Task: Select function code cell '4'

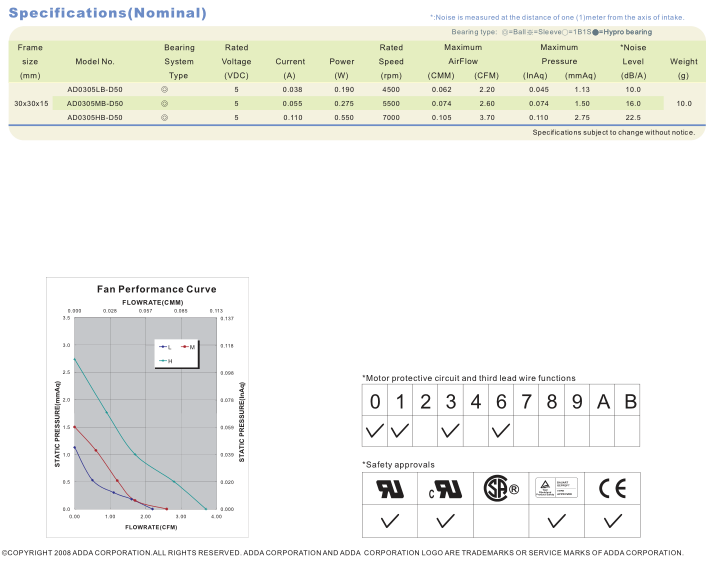Action: pyautogui.click(x=476, y=400)
